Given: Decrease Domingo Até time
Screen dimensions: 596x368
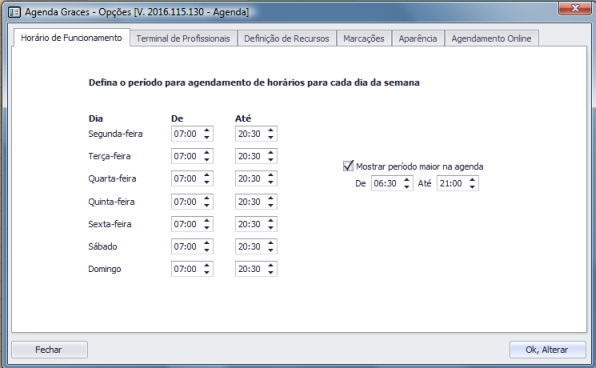Looking at the screenshot, I should pos(271,273).
